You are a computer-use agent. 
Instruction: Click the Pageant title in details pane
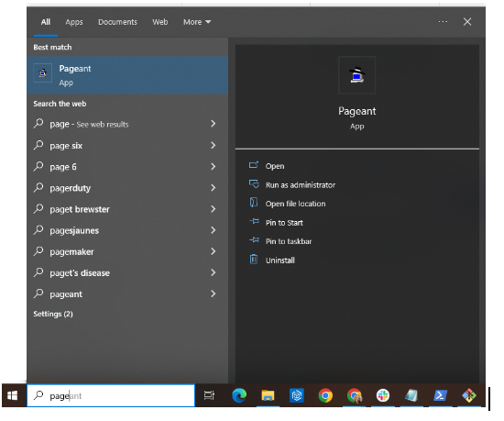click(356, 111)
